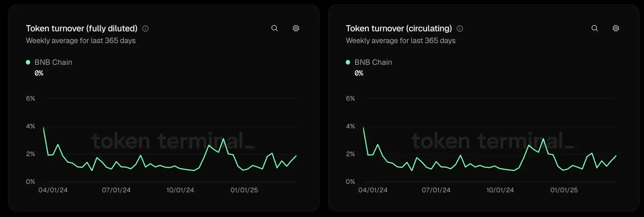
Task: Click green BNB Chain dot in fully diluted legend
Action: [28, 62]
